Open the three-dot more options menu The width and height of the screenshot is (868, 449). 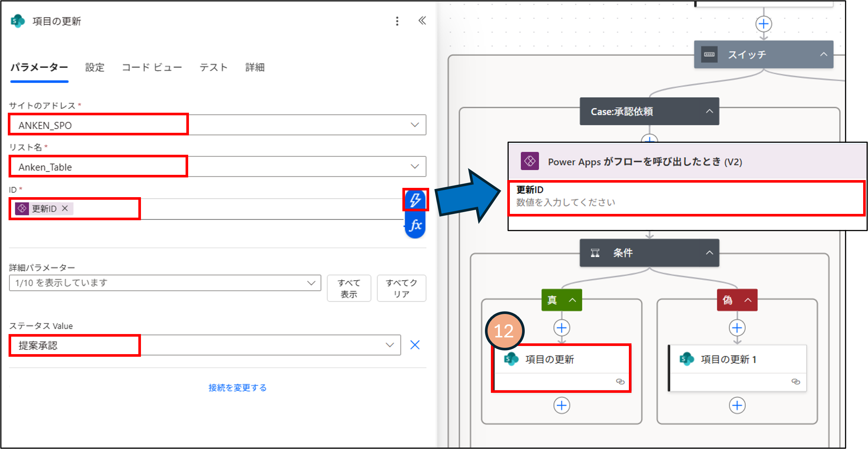[x=397, y=21]
